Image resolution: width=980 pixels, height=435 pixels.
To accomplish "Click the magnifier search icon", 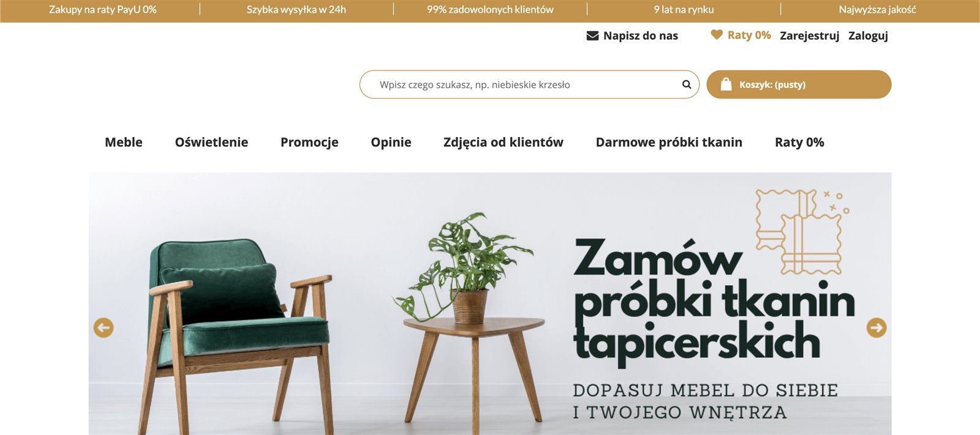I will (x=687, y=84).
